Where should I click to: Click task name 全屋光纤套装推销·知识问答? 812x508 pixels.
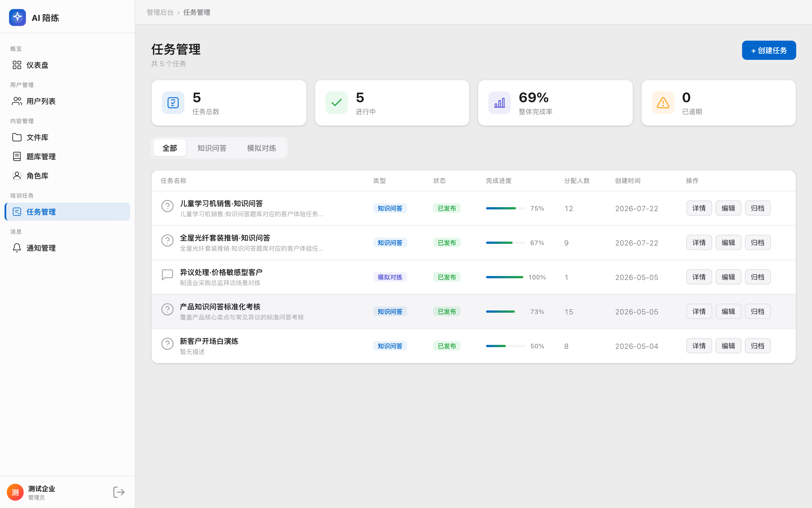pos(225,238)
